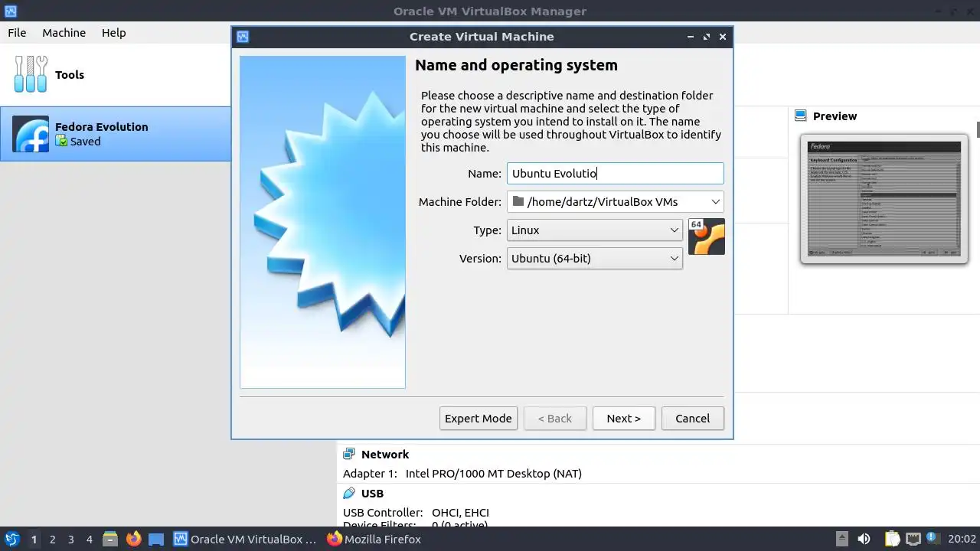This screenshot has height=551, width=980.
Task: Click the 'USB' section header text
Action: point(372,493)
